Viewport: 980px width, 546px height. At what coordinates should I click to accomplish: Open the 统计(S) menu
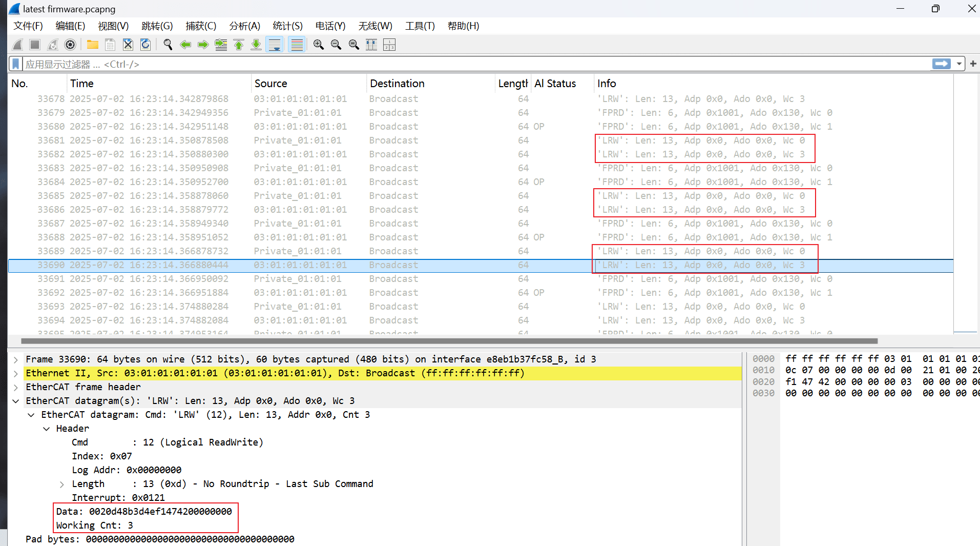288,26
